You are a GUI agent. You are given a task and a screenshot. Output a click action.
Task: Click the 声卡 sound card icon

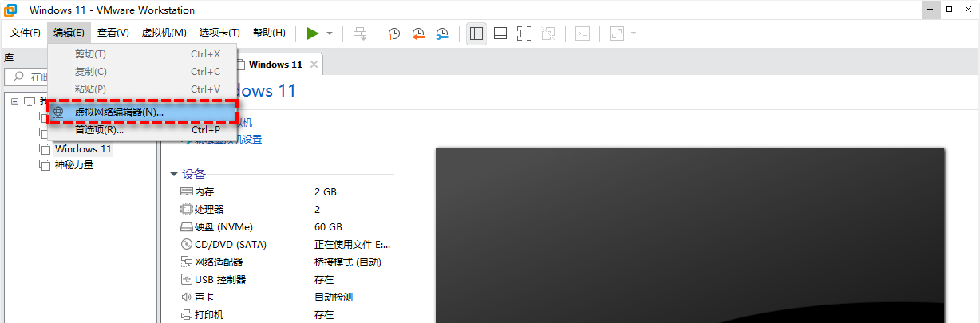(187, 297)
